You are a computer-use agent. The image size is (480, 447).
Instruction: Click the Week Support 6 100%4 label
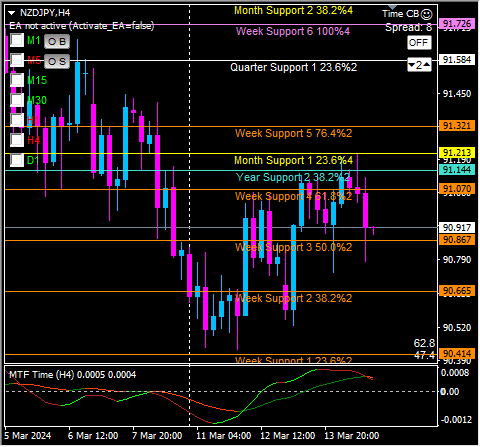(x=293, y=31)
